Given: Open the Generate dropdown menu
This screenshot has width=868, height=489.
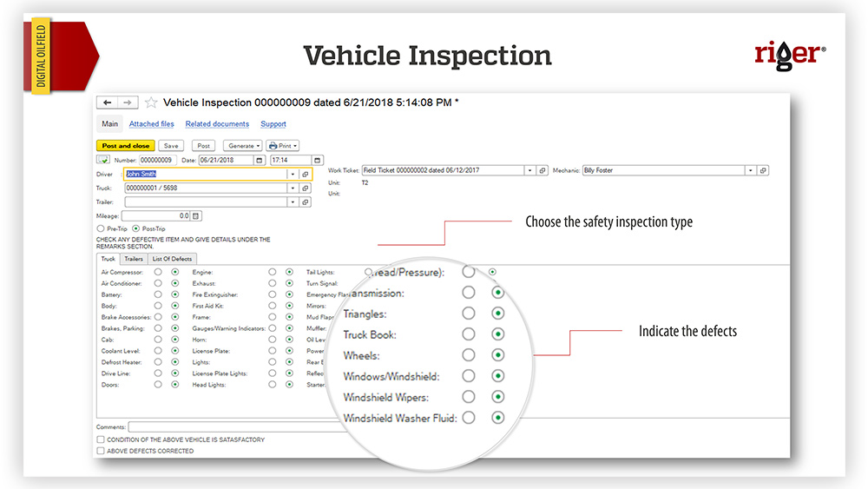Looking at the screenshot, I should pos(242,146).
